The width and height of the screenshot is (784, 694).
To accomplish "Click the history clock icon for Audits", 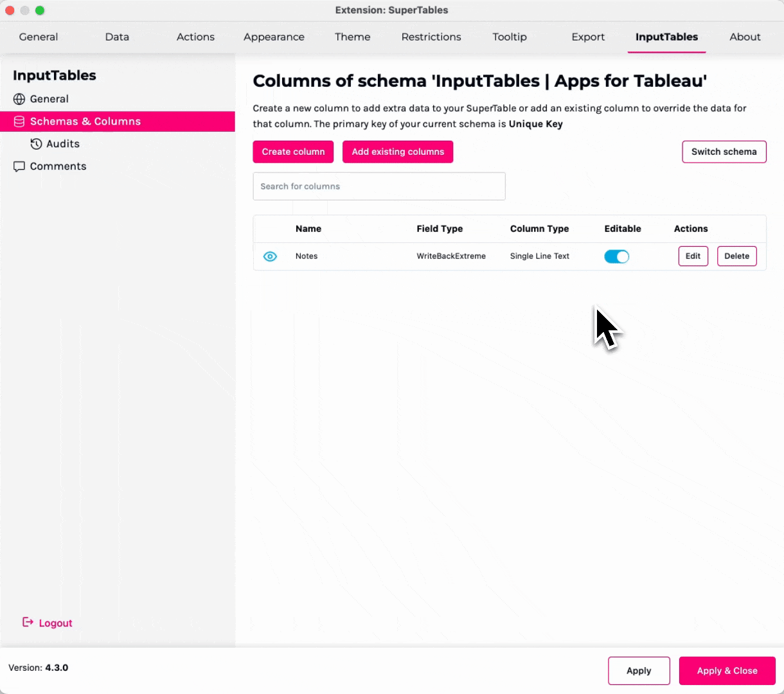I will coord(36,144).
